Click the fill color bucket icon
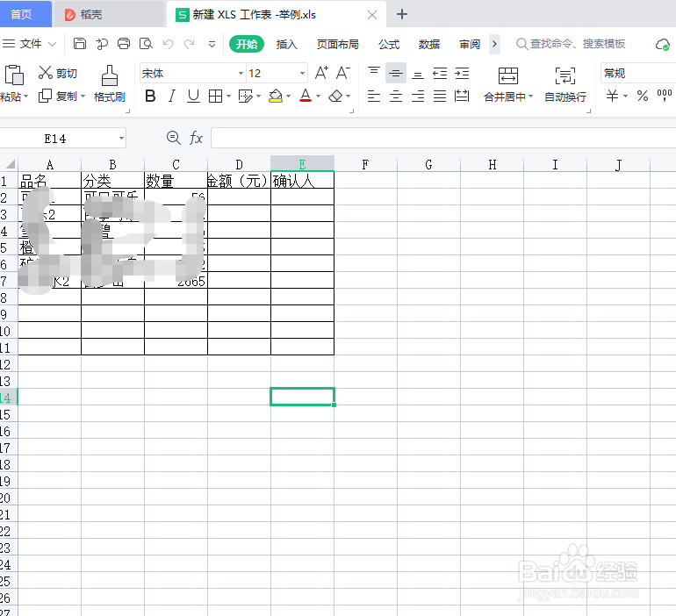This screenshot has height=616, width=676. point(276,96)
